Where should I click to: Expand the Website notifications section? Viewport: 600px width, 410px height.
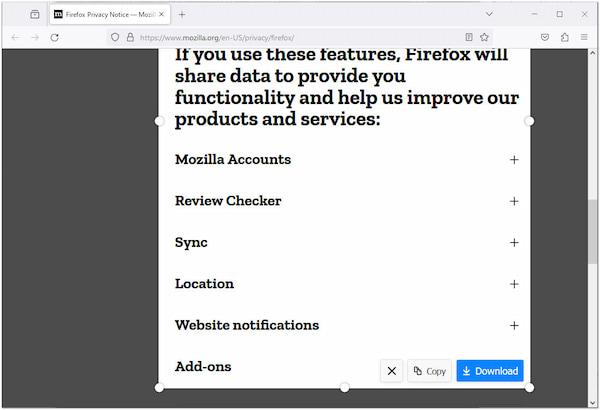(514, 325)
